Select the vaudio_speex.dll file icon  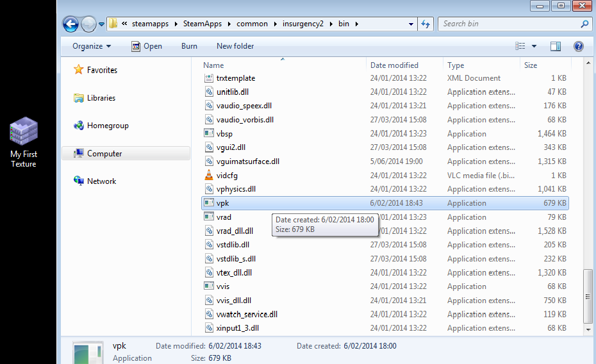[209, 106]
